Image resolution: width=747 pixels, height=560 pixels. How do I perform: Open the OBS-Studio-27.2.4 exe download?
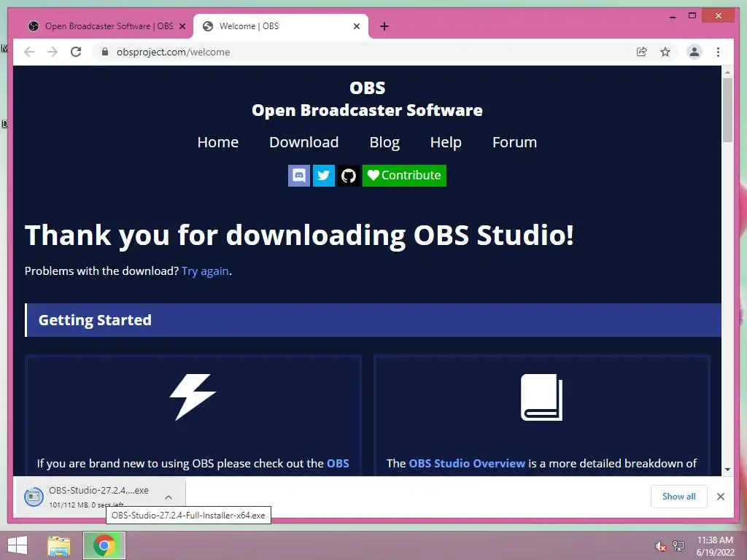coord(101,497)
